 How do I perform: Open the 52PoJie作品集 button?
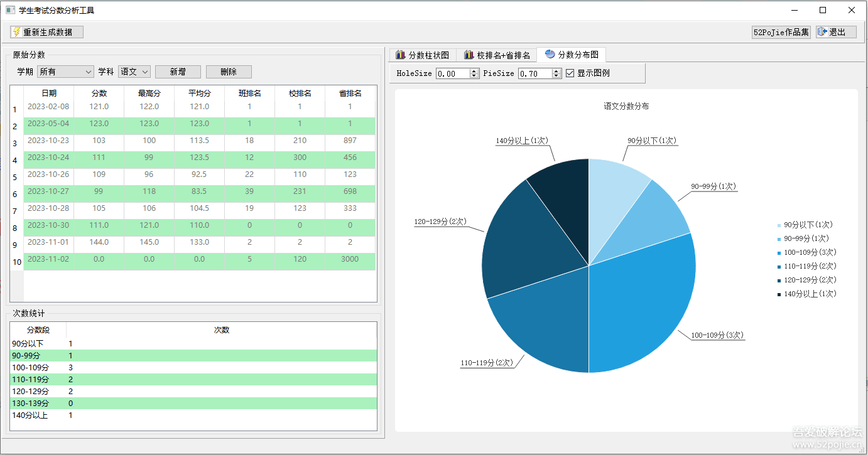[x=781, y=32]
